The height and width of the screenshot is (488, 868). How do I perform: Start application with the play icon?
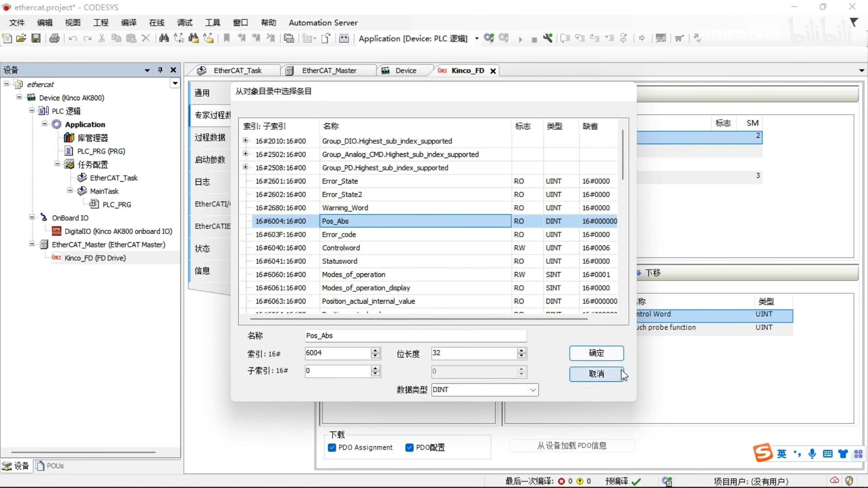[x=520, y=39]
